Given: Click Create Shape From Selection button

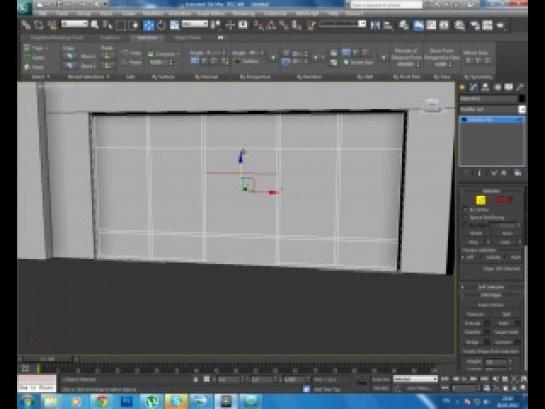Looking at the screenshot, I should coord(491,352).
